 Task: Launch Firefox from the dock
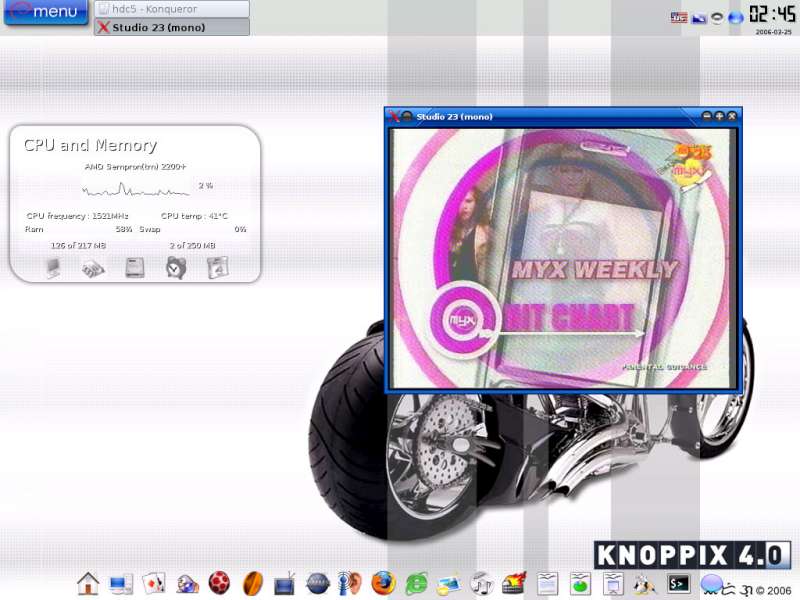383,583
